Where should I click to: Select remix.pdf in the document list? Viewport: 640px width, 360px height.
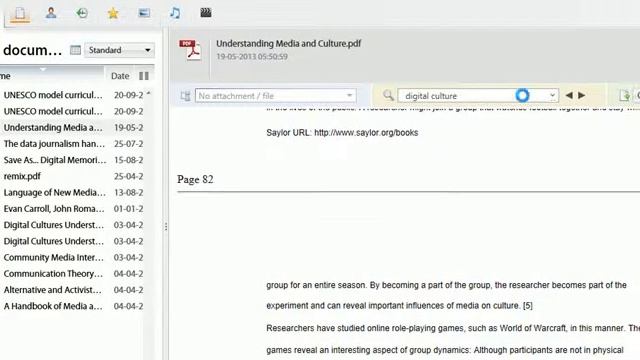73,176
